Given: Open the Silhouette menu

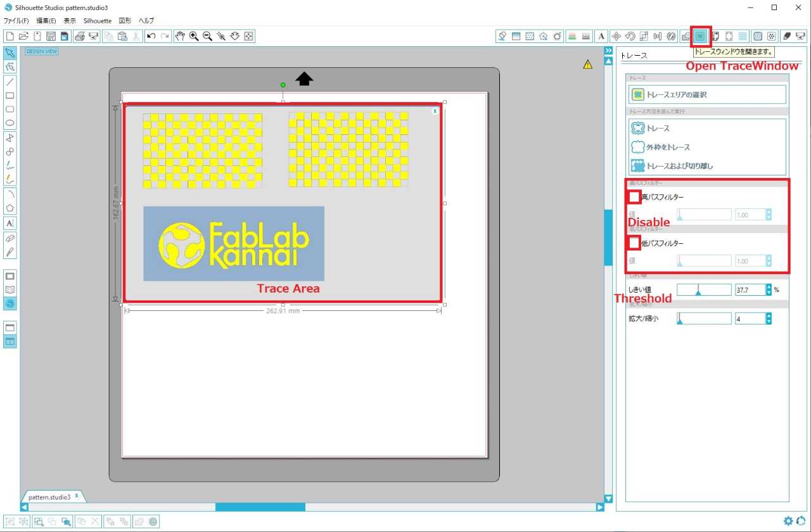Looking at the screenshot, I should coord(98,21).
